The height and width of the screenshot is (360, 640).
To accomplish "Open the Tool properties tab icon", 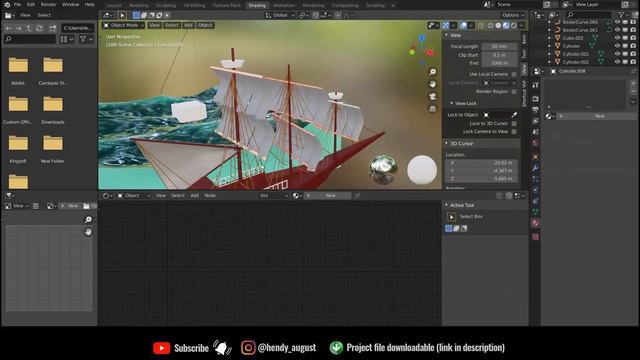I will point(536,85).
